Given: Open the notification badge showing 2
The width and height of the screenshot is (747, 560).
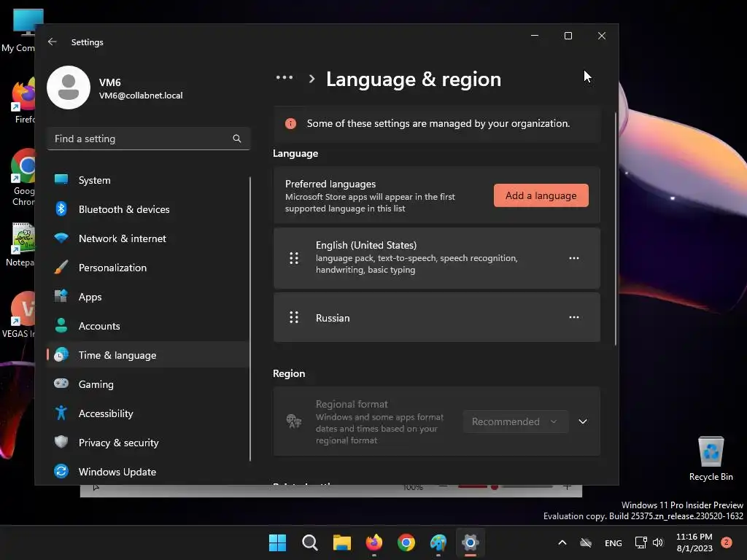Looking at the screenshot, I should (727, 542).
